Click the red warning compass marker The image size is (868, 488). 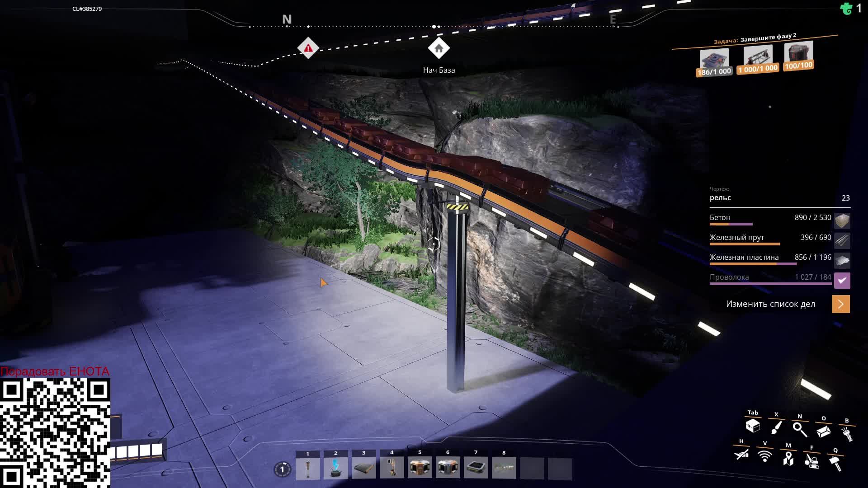(x=308, y=48)
